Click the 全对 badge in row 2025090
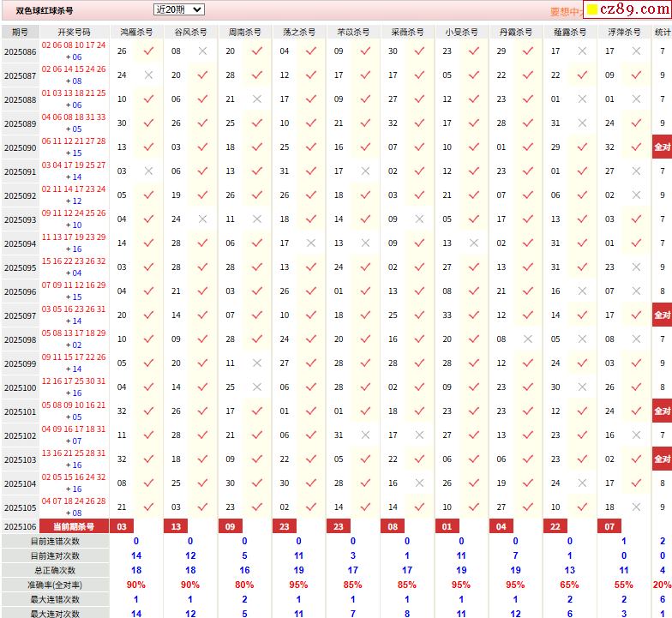 pos(662,147)
